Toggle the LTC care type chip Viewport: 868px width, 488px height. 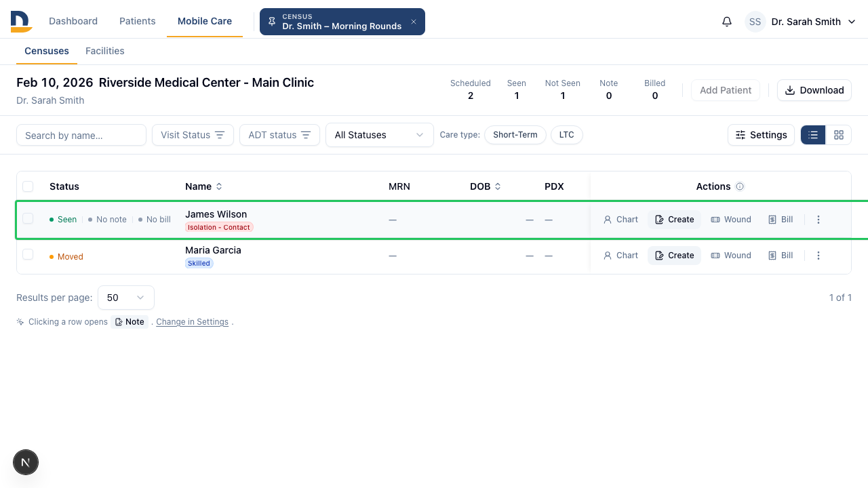[567, 135]
